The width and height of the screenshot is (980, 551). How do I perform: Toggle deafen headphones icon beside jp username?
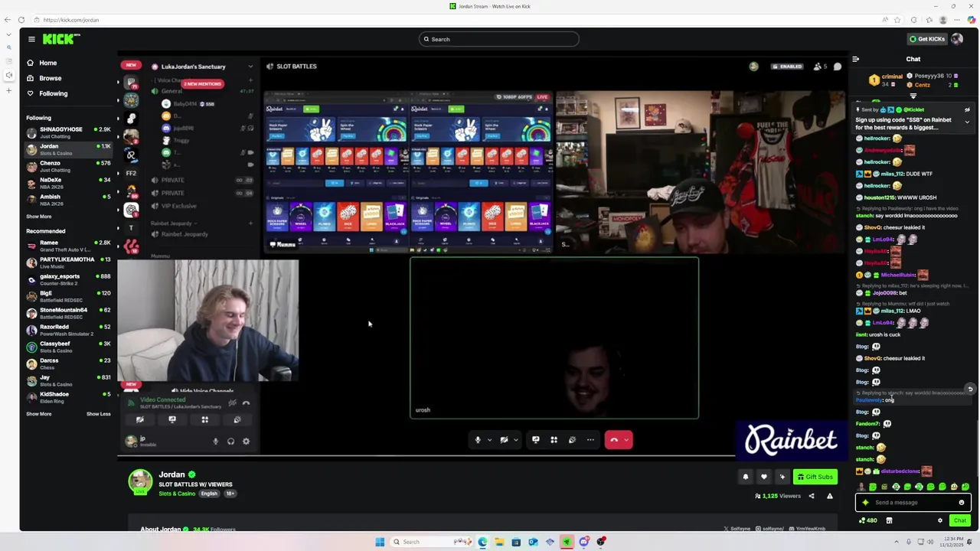(x=230, y=441)
